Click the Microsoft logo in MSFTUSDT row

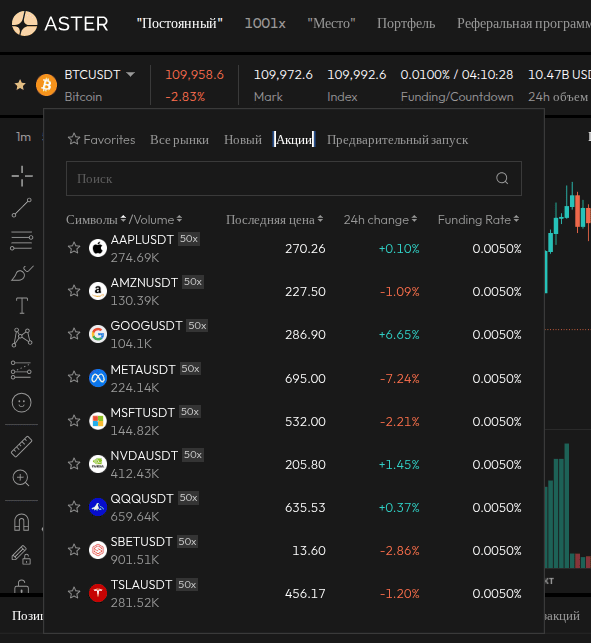click(x=98, y=421)
